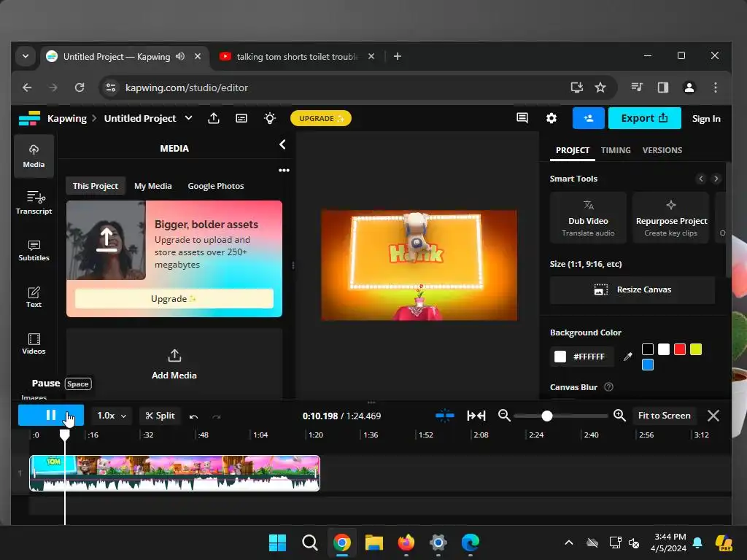Select the black background swatch
The width and height of the screenshot is (747, 560).
[648, 349]
